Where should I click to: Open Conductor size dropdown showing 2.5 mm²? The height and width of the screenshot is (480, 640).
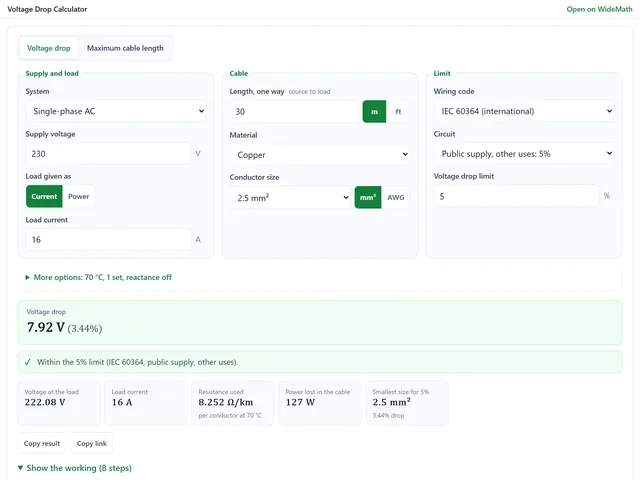290,198
